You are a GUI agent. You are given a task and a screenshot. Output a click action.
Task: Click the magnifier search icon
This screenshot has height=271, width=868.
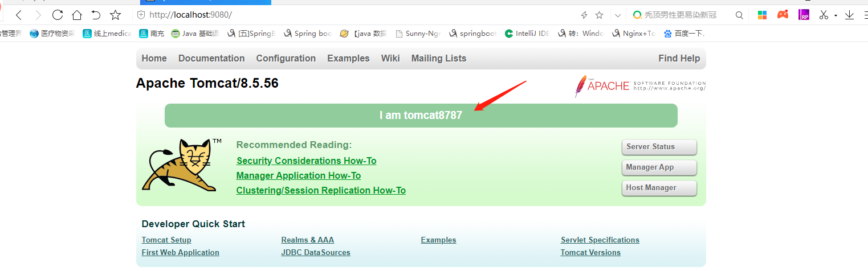739,15
